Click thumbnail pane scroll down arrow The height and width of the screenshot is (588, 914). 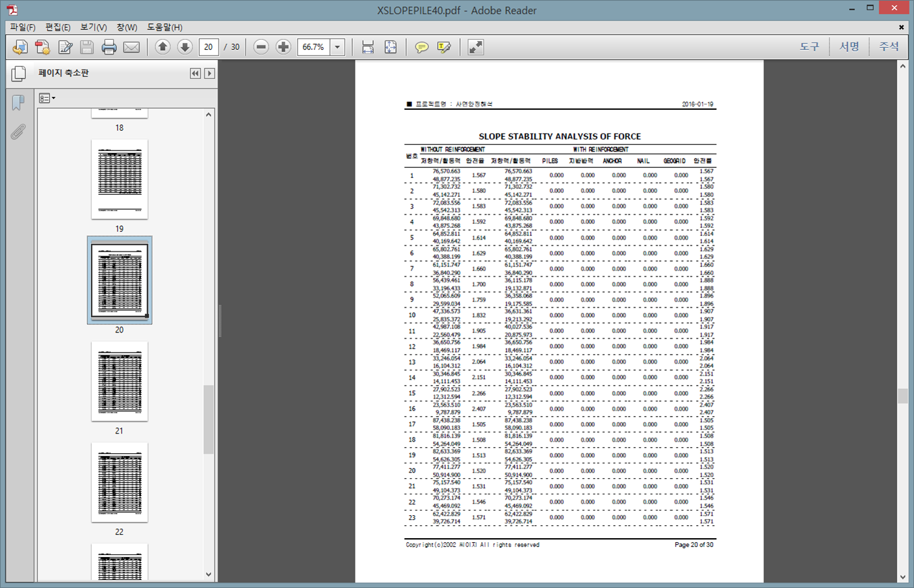[x=208, y=575]
